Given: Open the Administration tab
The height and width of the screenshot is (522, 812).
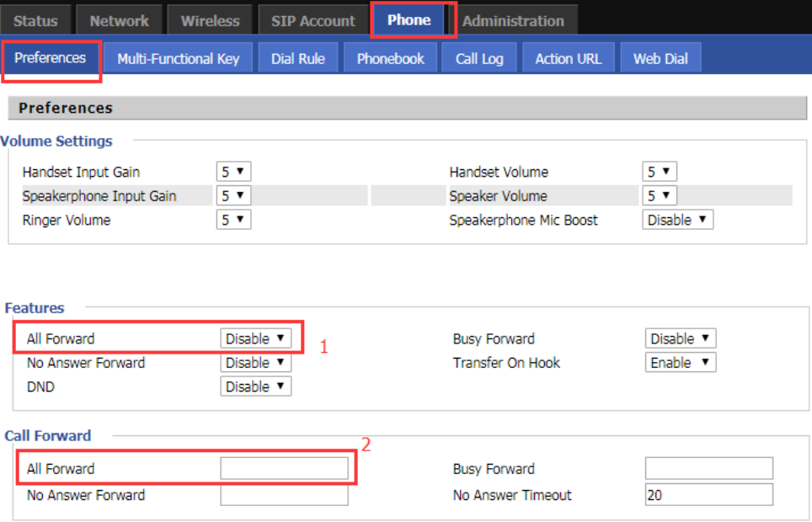Looking at the screenshot, I should (x=513, y=21).
